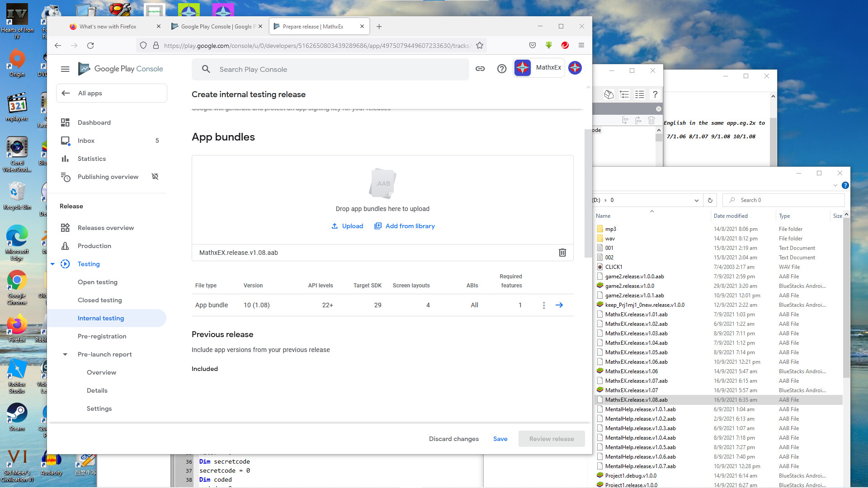
Task: Click the copy link icon in header
Action: (x=480, y=69)
